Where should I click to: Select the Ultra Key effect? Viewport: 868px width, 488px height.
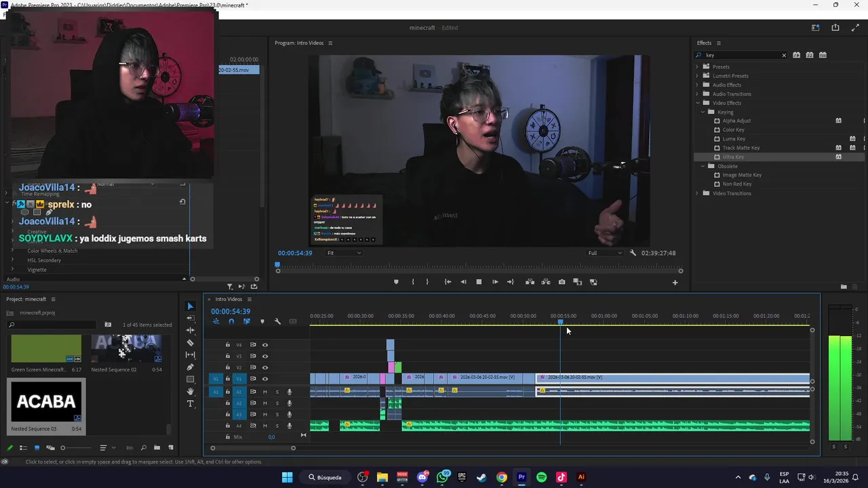(733, 157)
